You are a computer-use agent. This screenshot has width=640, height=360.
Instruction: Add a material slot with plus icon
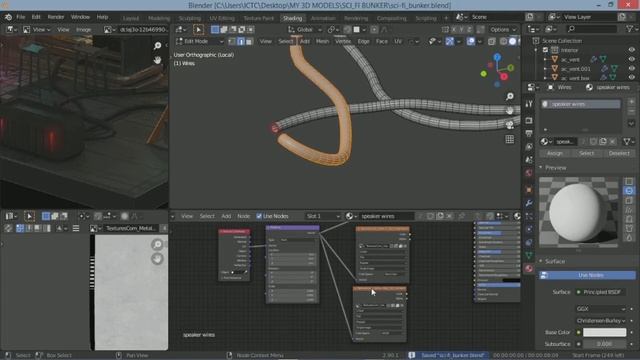[631, 101]
